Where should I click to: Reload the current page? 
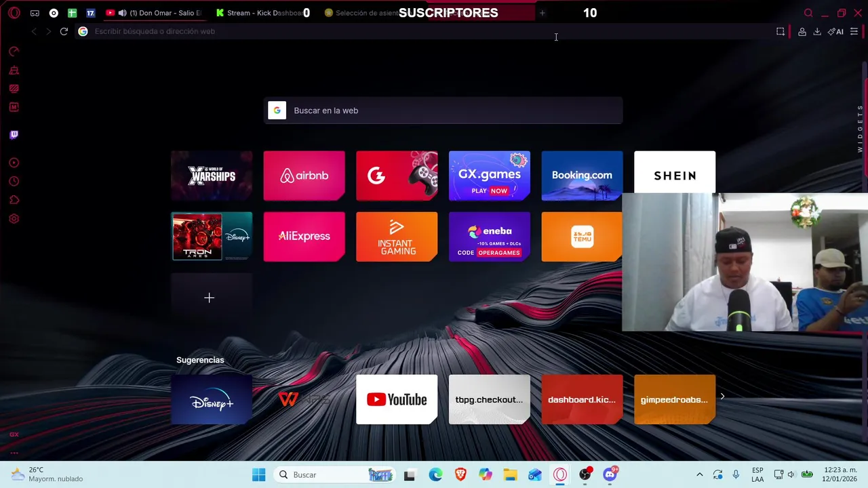pos(64,31)
